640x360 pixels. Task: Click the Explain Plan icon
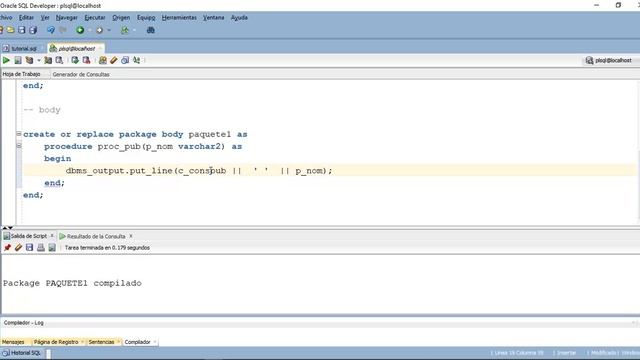(29, 60)
